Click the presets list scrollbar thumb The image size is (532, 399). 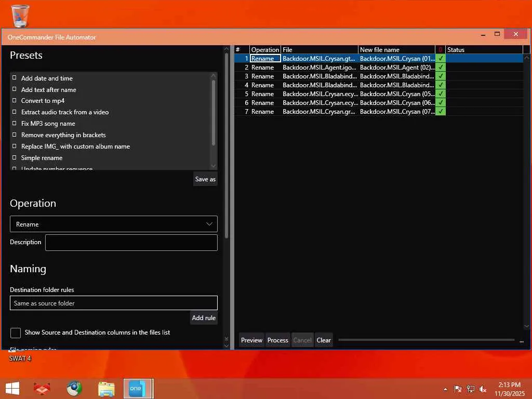click(214, 113)
